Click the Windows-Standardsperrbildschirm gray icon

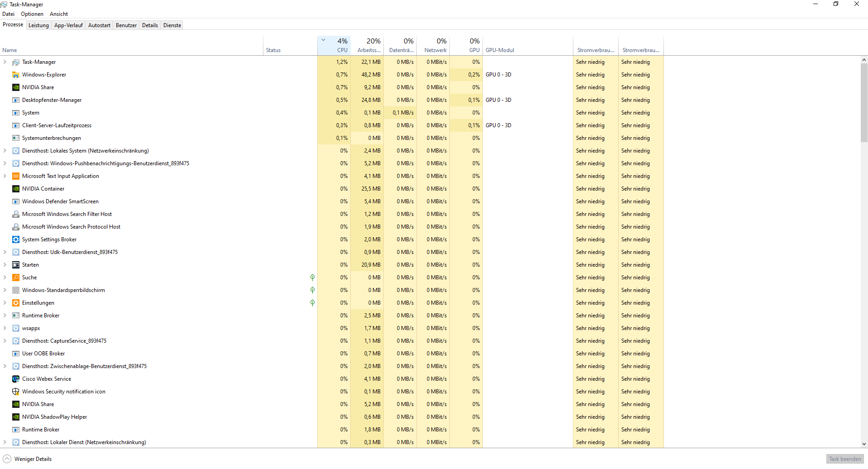pyautogui.click(x=16, y=290)
